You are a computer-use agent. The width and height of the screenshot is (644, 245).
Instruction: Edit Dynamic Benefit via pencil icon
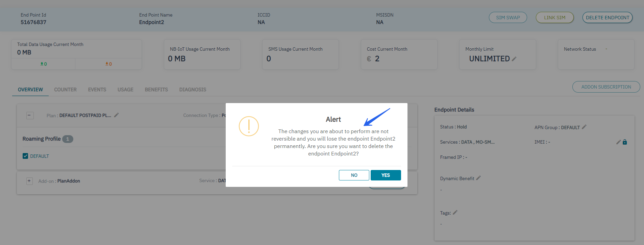[478, 178]
